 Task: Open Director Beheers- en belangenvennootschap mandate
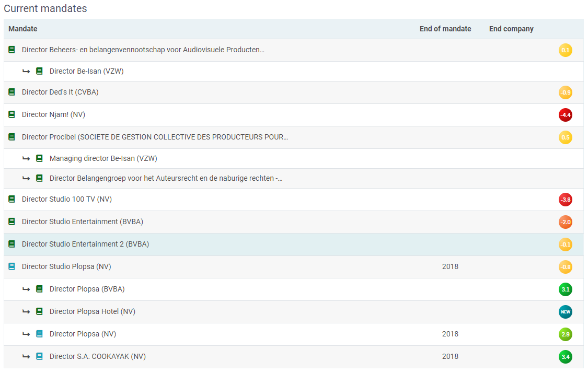pos(143,50)
